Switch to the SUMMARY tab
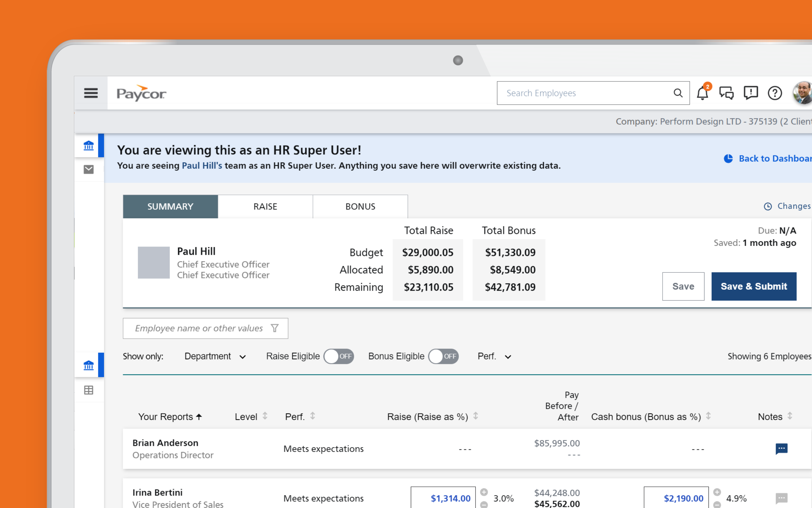 click(x=170, y=206)
